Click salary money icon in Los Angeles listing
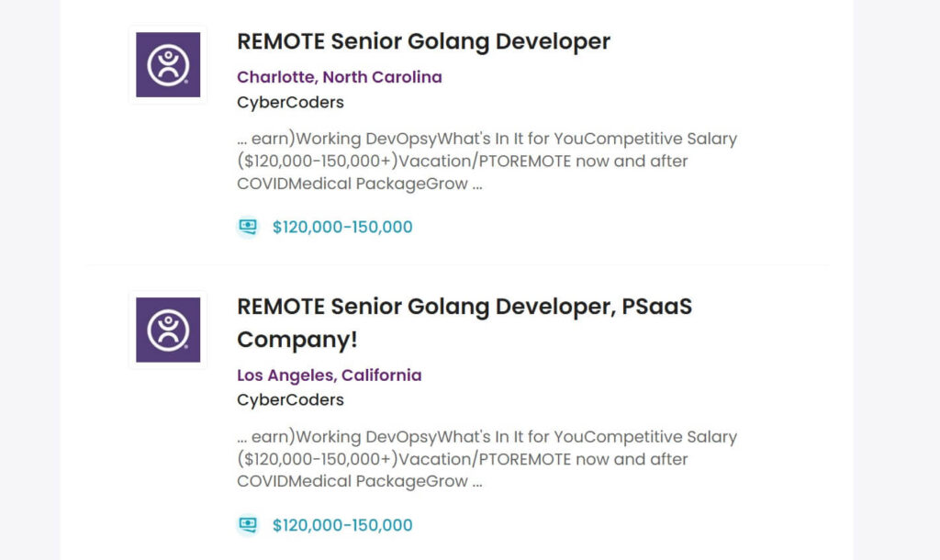 coord(248,525)
